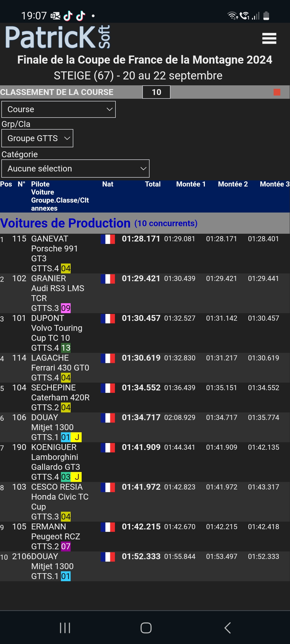This screenshot has width=290, height=644.
Task: Open the Groupe GTTS dropdown
Action: [37, 138]
